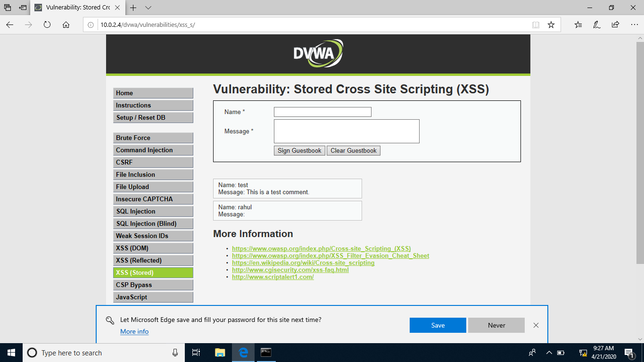The image size is (644, 362).
Task: Open the tab list dropdown chevron
Action: [148, 8]
